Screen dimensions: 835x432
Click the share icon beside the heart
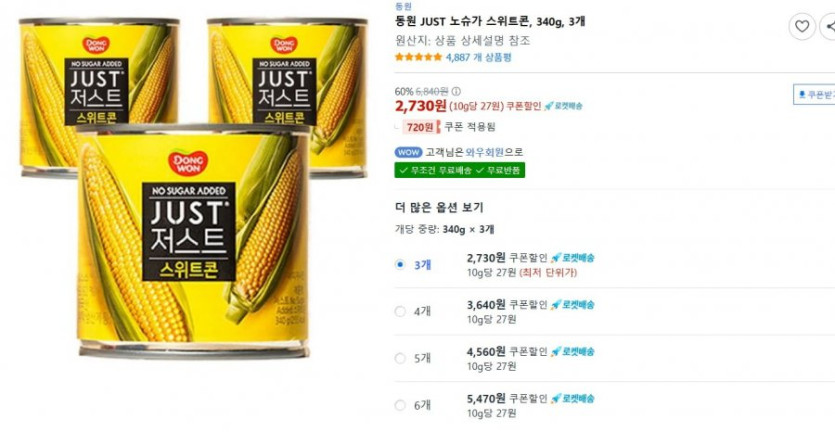pyautogui.click(x=829, y=26)
